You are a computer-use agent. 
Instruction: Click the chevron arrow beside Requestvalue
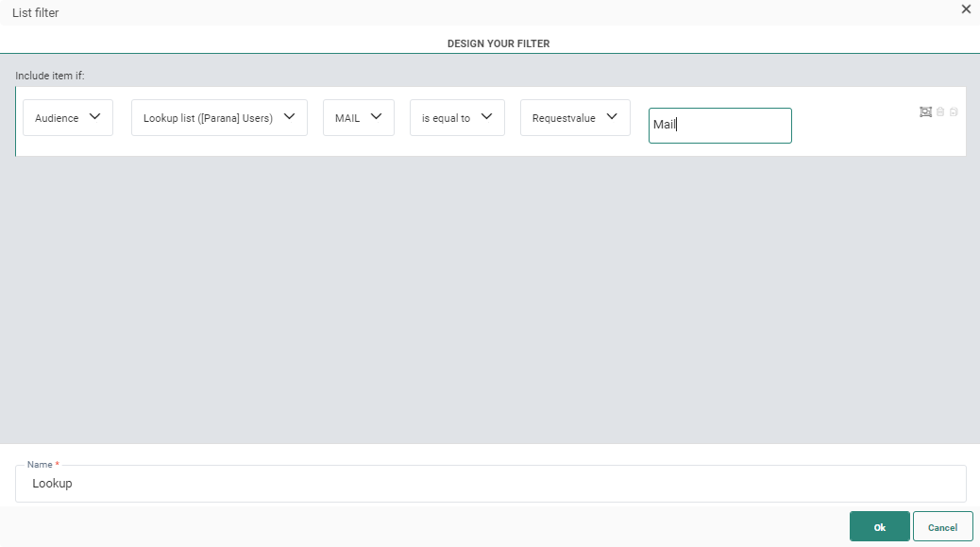pos(612,117)
